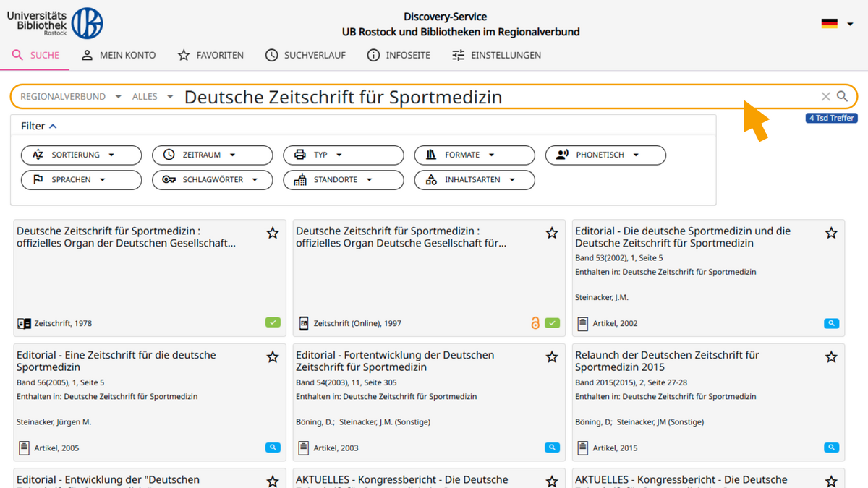Clear the search field with the X icon
The width and height of the screenshot is (868, 488).
tap(825, 96)
